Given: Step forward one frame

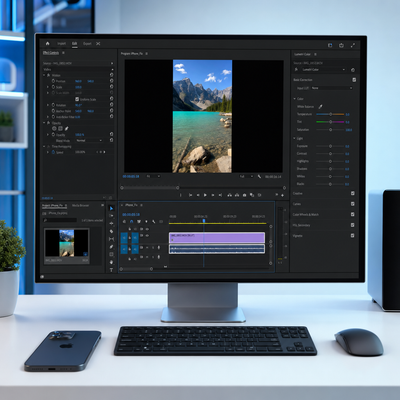Looking at the screenshot, I should [x=213, y=195].
